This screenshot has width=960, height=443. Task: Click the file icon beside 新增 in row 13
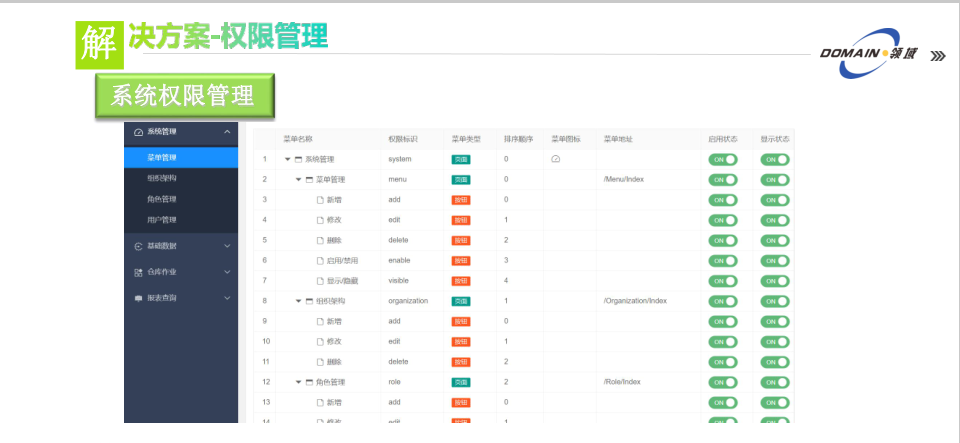pos(320,403)
